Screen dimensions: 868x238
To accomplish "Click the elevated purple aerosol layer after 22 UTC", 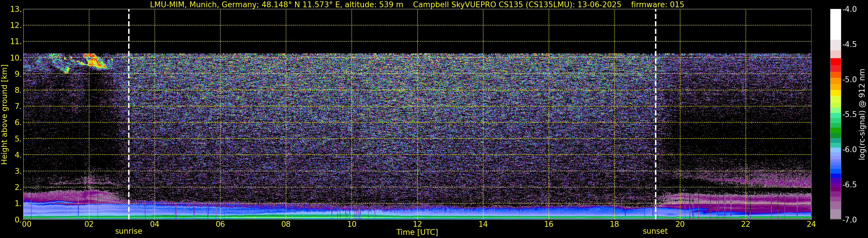I will click(x=778, y=180).
